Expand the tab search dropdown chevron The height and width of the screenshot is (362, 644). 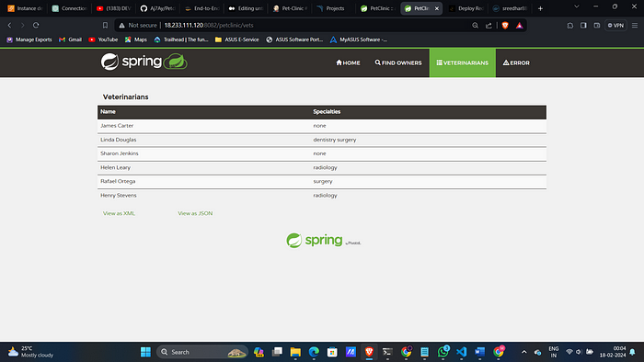577,6
